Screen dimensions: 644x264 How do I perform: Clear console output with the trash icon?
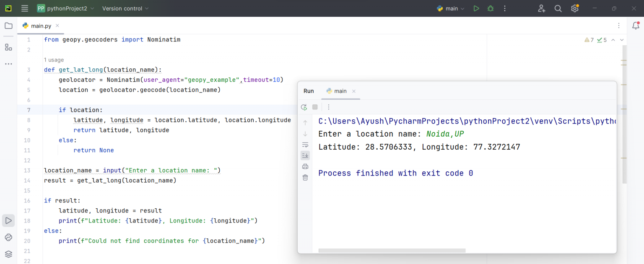pyautogui.click(x=305, y=177)
